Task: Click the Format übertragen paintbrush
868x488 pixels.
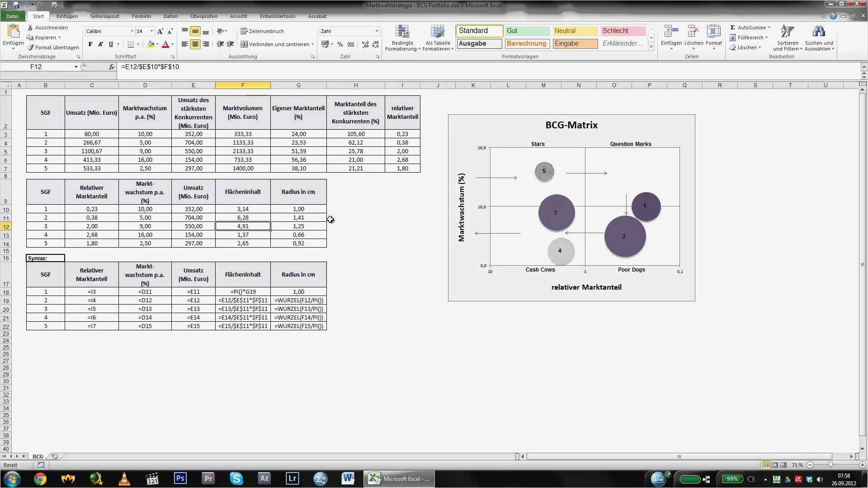Action: pyautogui.click(x=30, y=47)
